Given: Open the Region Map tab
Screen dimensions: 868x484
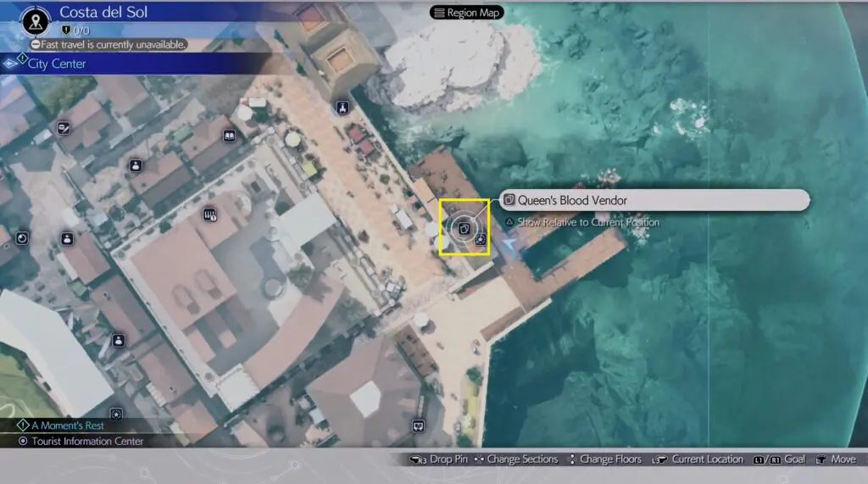Looking at the screenshot, I should pyautogui.click(x=466, y=13).
